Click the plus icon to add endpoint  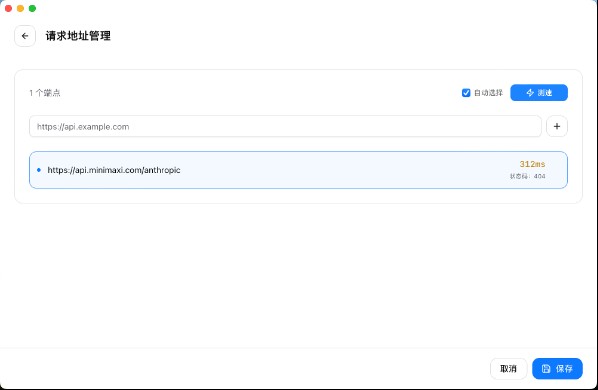(557, 126)
